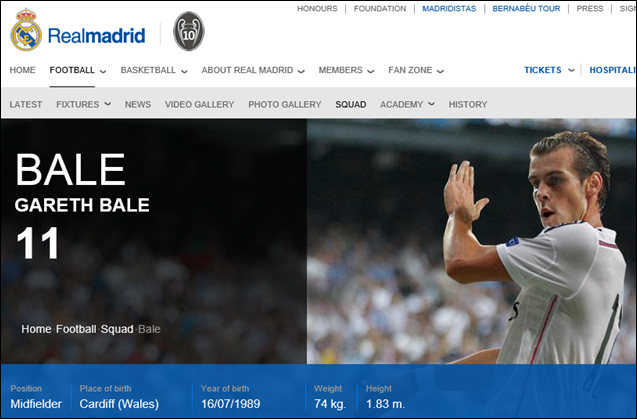Click the Year of birth label
The height and width of the screenshot is (419, 637).
[x=225, y=389]
